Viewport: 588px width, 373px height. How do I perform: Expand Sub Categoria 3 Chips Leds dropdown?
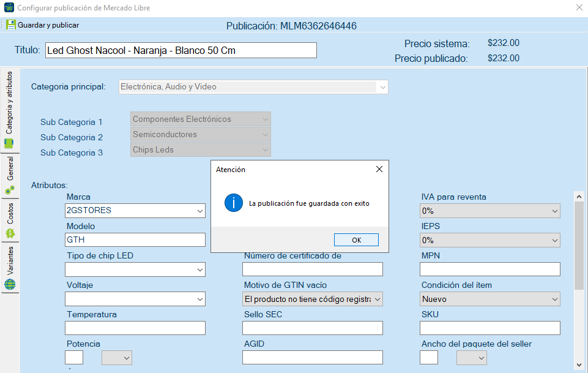pyautogui.click(x=201, y=149)
